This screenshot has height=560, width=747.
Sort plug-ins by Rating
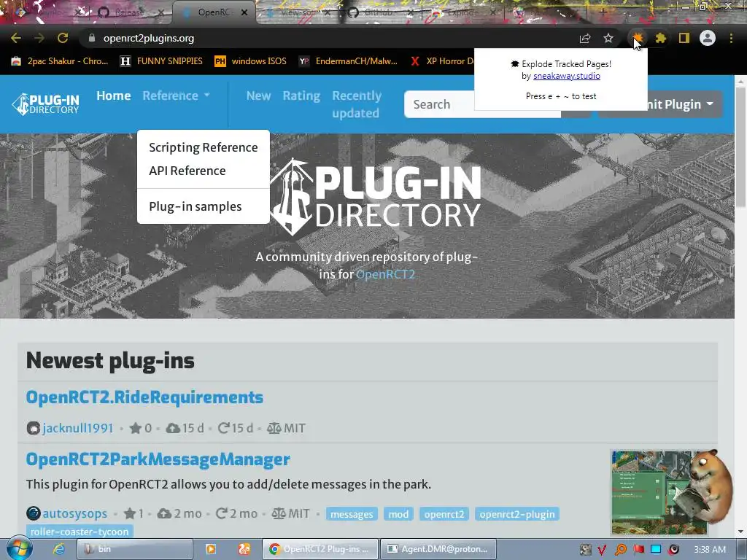pyautogui.click(x=301, y=96)
